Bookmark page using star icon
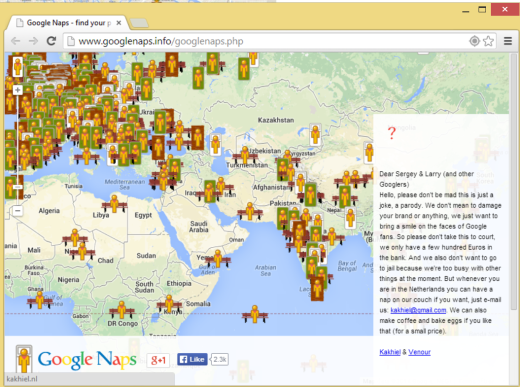The width and height of the screenshot is (520, 387). (x=488, y=41)
